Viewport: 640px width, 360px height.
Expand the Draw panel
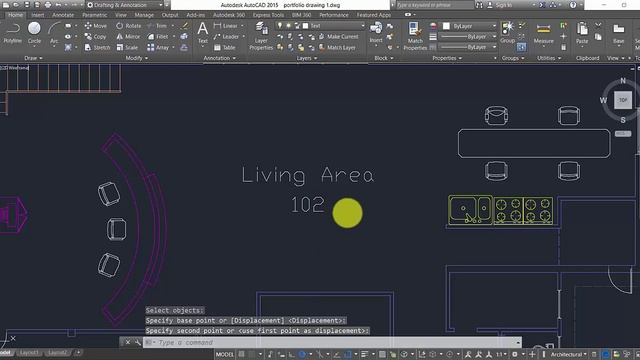pyautogui.click(x=33, y=58)
